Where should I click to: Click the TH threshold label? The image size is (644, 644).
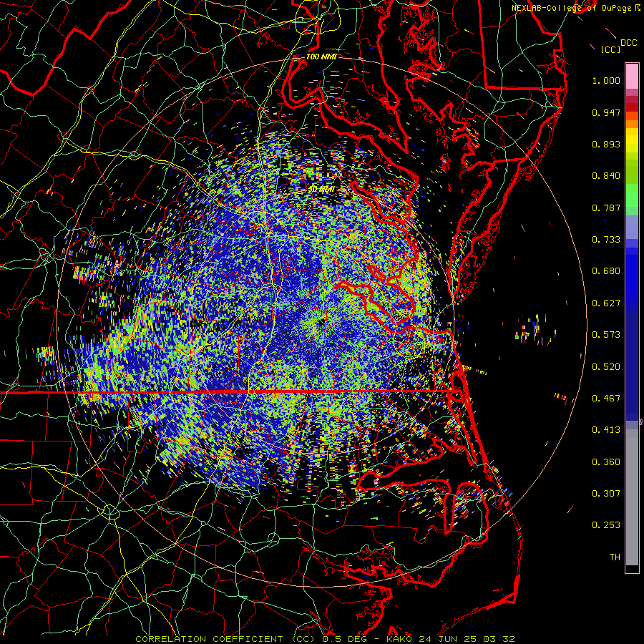click(615, 557)
